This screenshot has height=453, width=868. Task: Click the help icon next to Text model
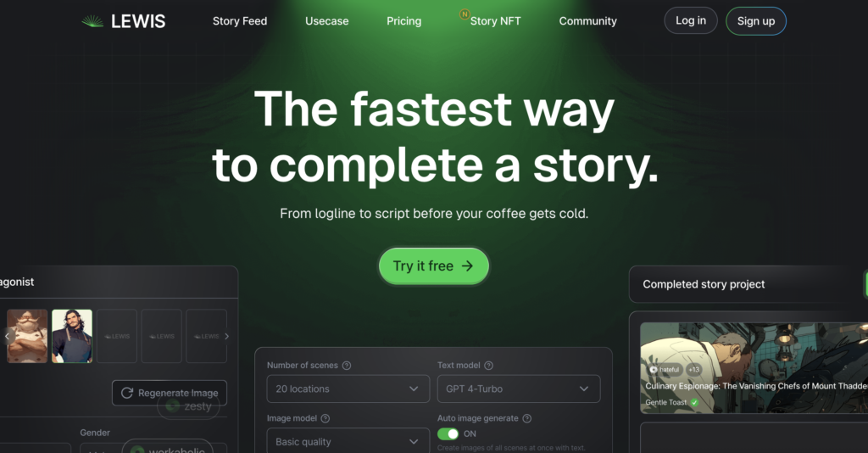[488, 366]
